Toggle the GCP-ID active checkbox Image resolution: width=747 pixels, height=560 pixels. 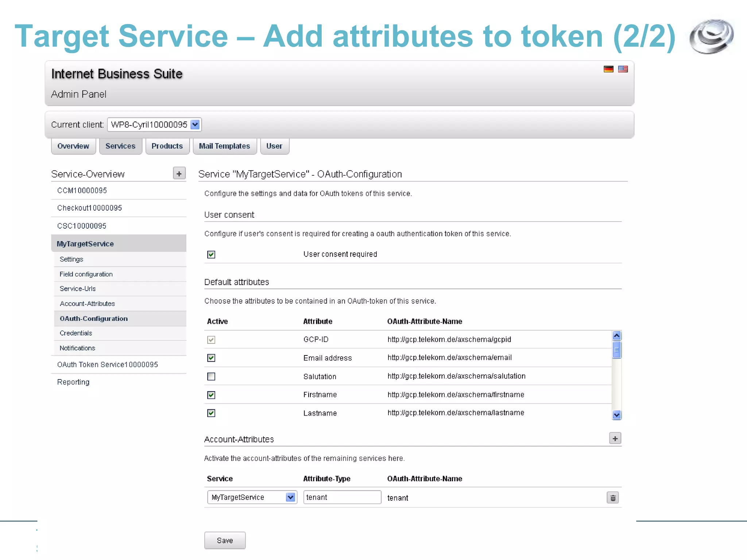point(211,340)
